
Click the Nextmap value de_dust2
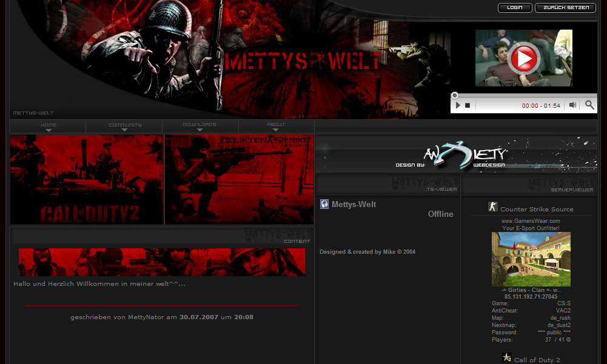coord(559,325)
